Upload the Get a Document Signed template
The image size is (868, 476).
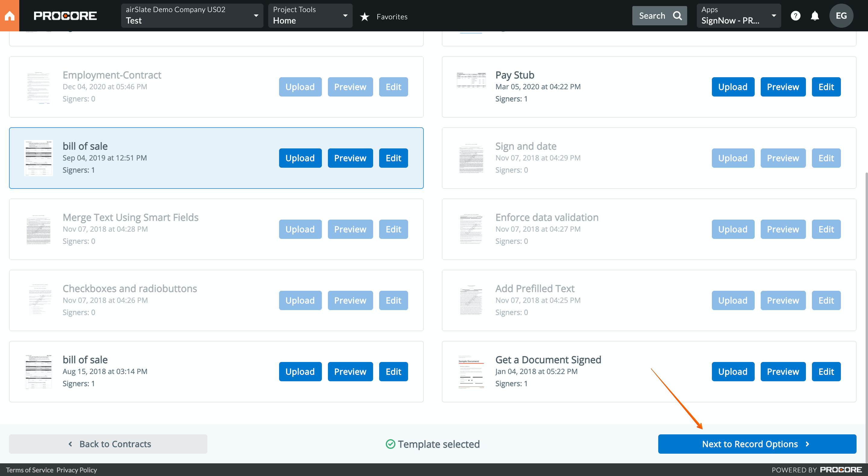click(x=733, y=371)
